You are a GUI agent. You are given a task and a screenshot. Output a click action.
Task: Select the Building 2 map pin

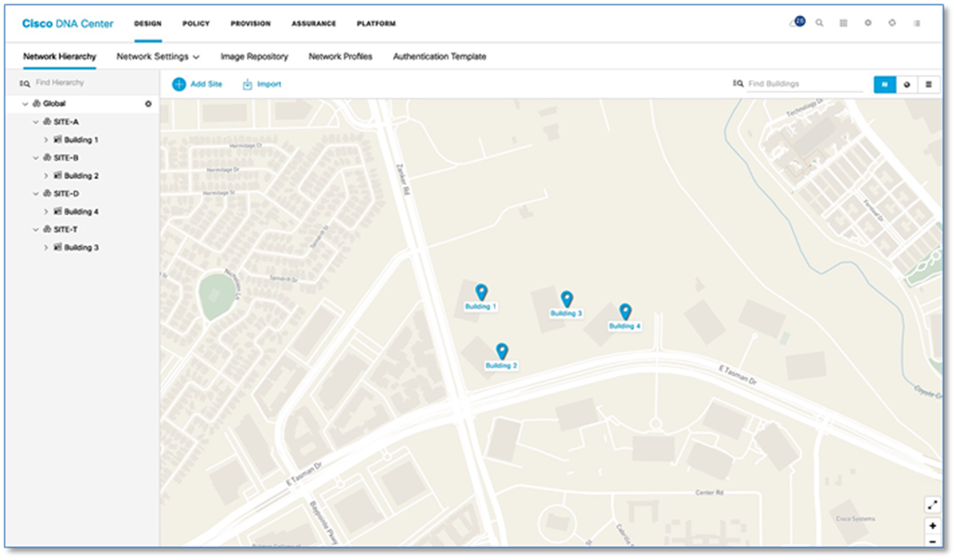(x=501, y=351)
